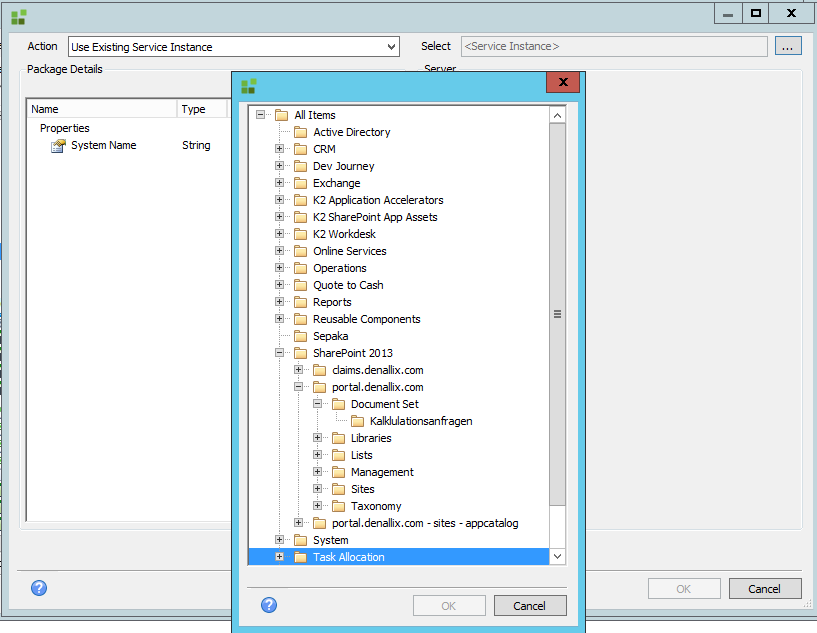Click the String type cell

196,146
